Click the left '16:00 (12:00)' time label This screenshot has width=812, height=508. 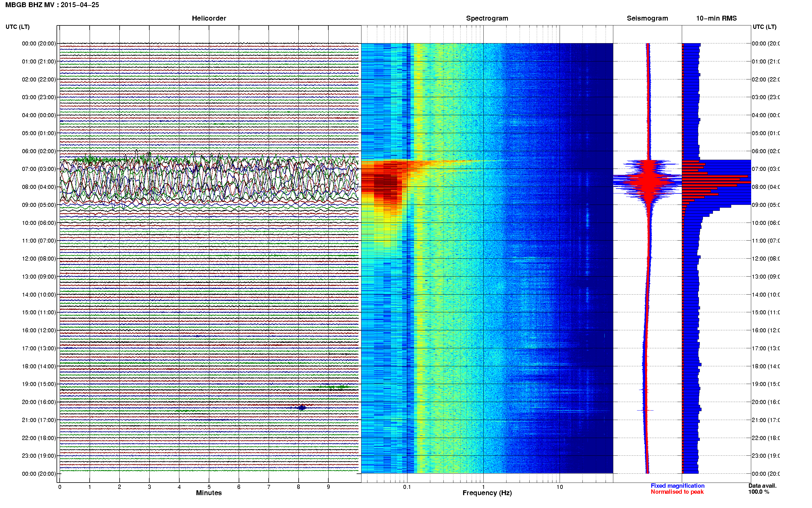[x=39, y=330]
